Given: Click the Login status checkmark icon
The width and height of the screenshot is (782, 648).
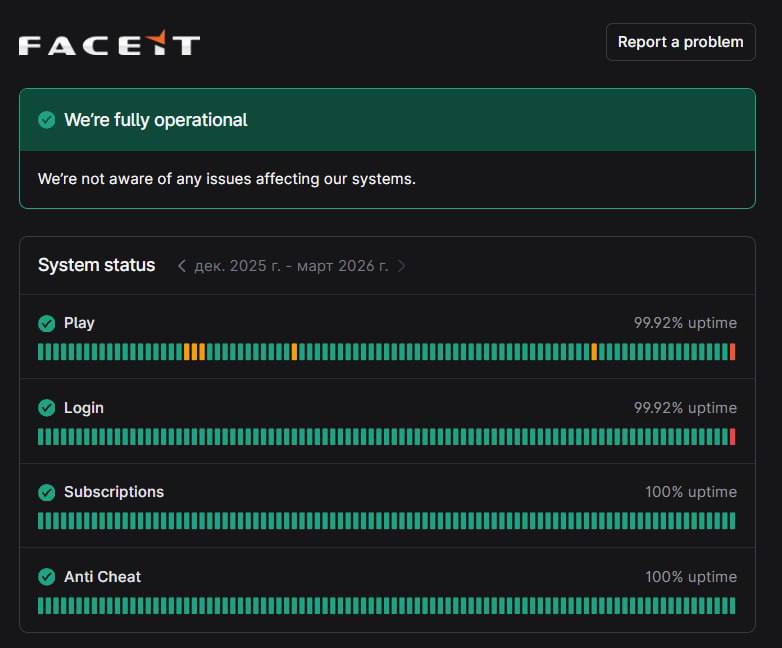Looking at the screenshot, I should 46,408.
